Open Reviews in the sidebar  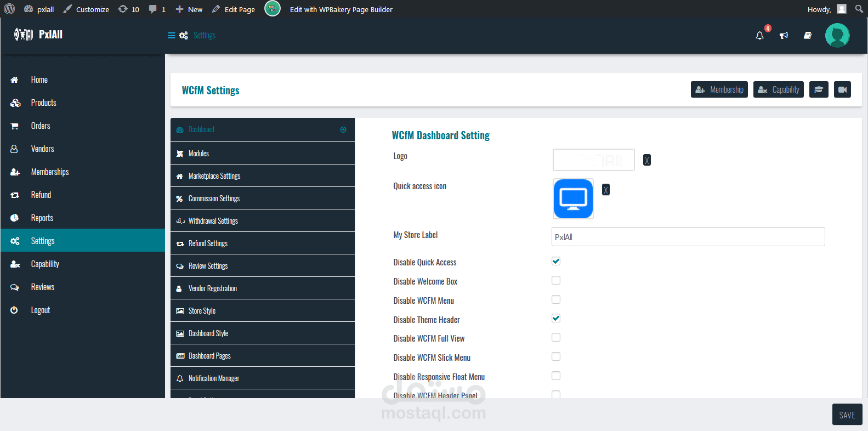[82, 287]
